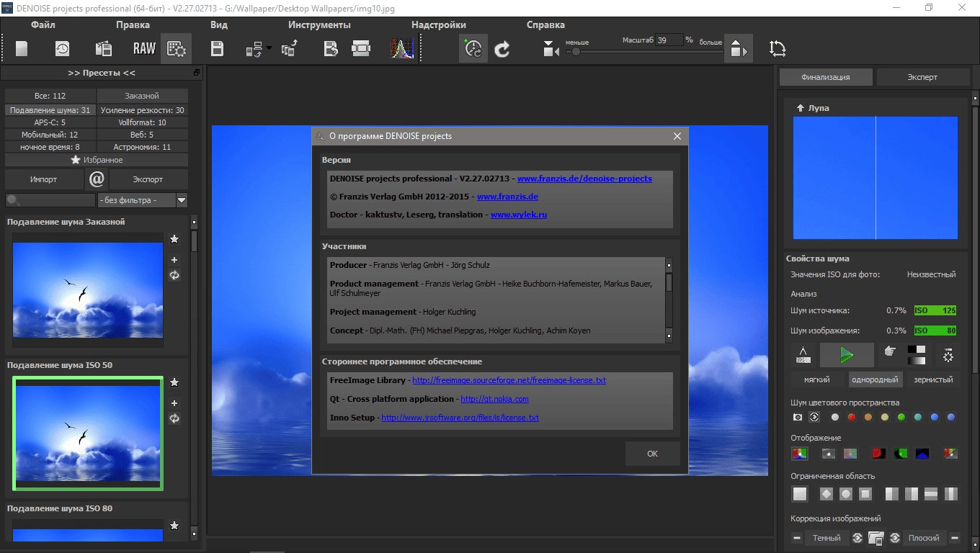This screenshot has width=980, height=553.
Task: Select the 'однородный' noise type
Action: 875,379
